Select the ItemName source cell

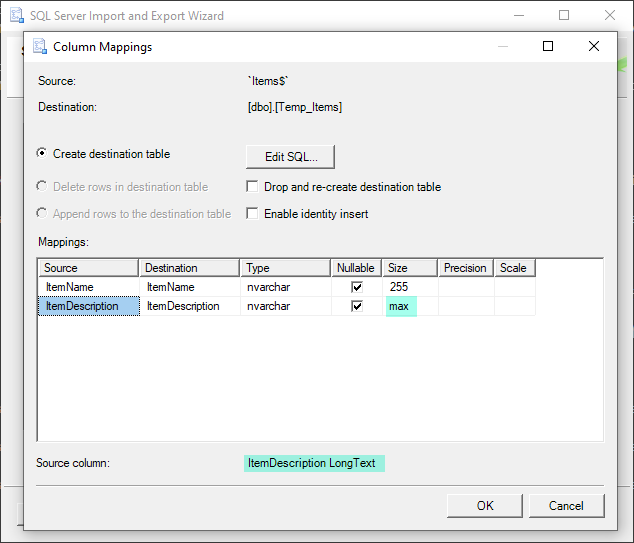pos(89,287)
